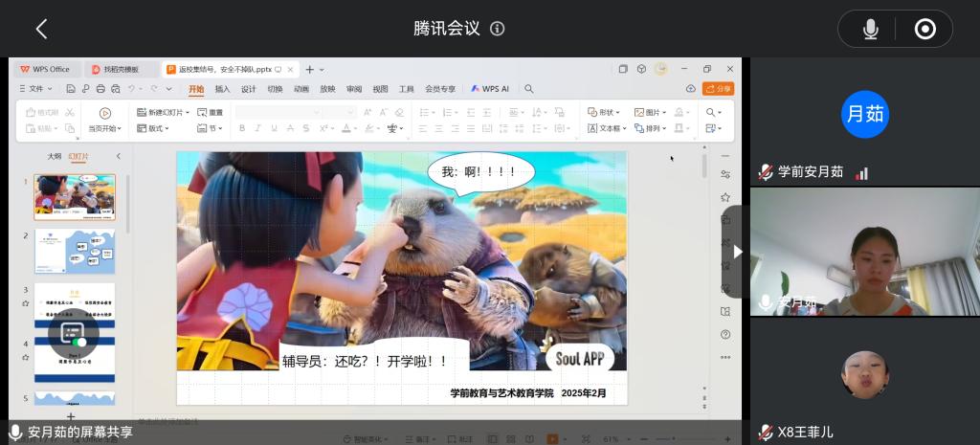Open the 文件 menu
This screenshot has height=445, width=980.
tap(36, 89)
